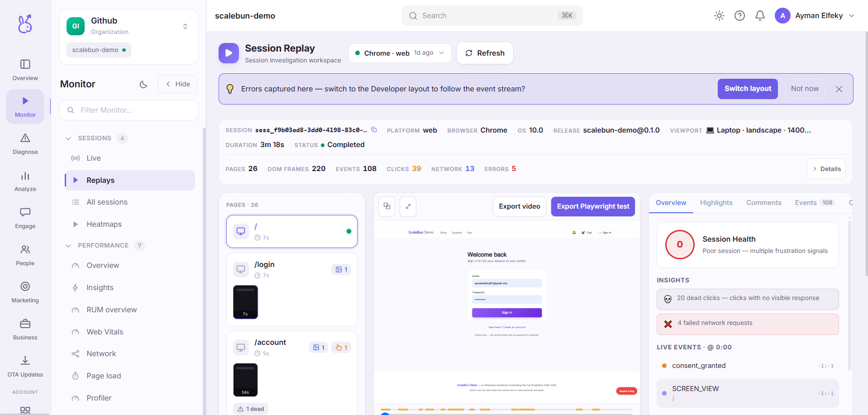Screen dimensions: 868x415
Task: Open the Ayman Elfeky account menu
Action: point(815,16)
